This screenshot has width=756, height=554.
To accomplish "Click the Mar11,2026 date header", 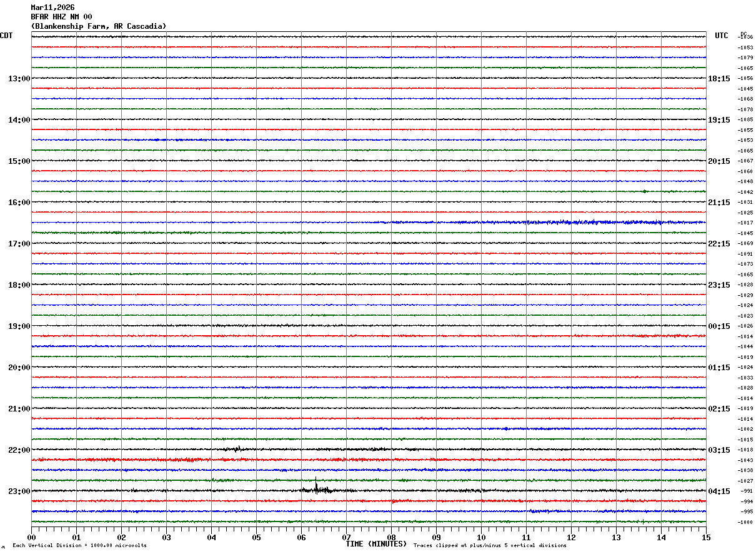I will 52,8.
